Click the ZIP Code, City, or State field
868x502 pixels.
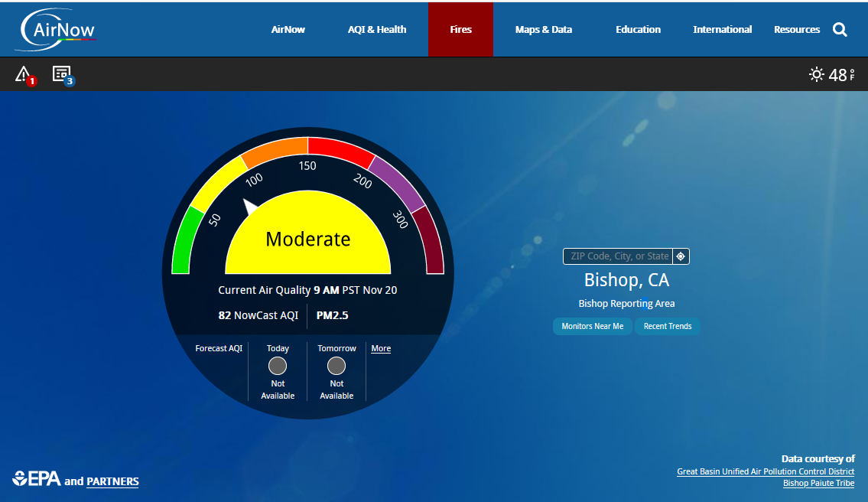618,256
